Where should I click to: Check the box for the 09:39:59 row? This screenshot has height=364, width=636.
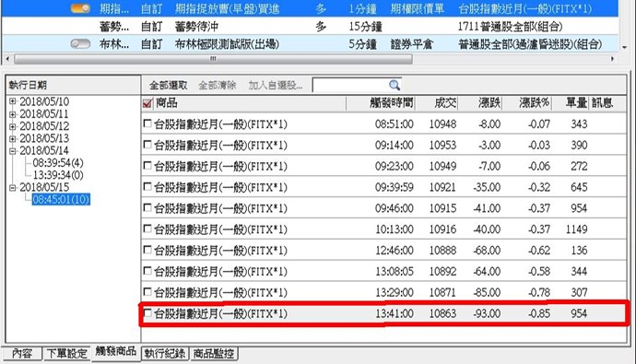pyautogui.click(x=147, y=187)
